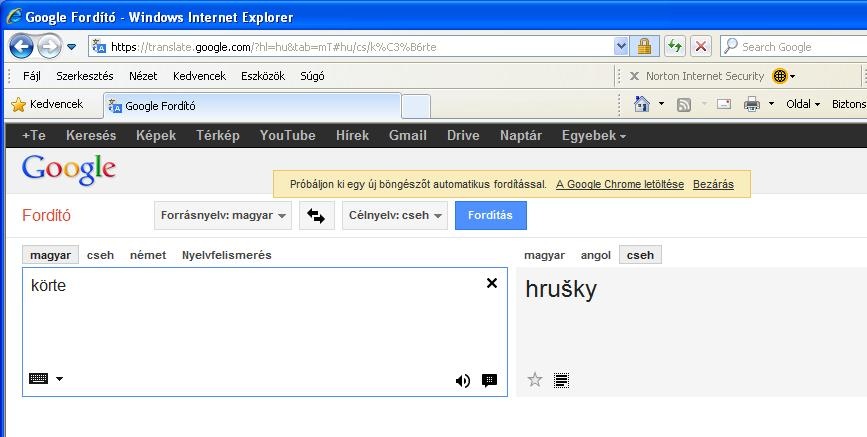Image resolution: width=867 pixels, height=437 pixels.
Task: Open Célnyelv: cseh dropdown
Action: tap(394, 216)
